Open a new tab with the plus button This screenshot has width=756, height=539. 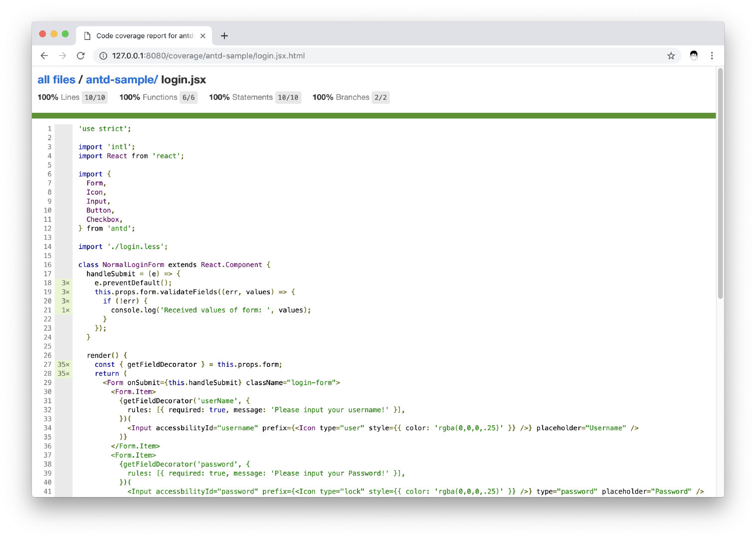point(224,36)
